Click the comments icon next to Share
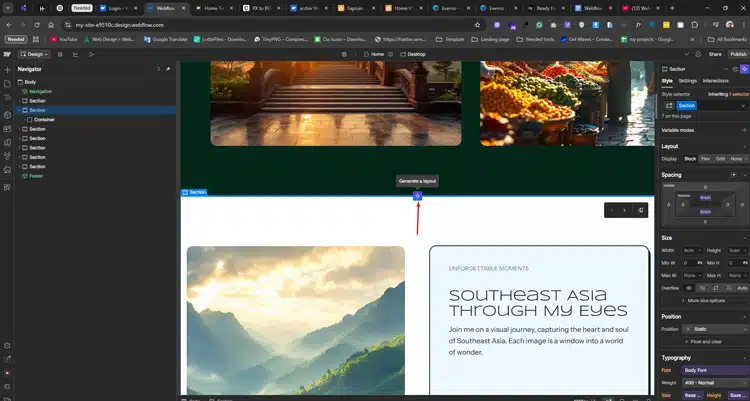Viewport: 750px width, 401px height. 698,55
